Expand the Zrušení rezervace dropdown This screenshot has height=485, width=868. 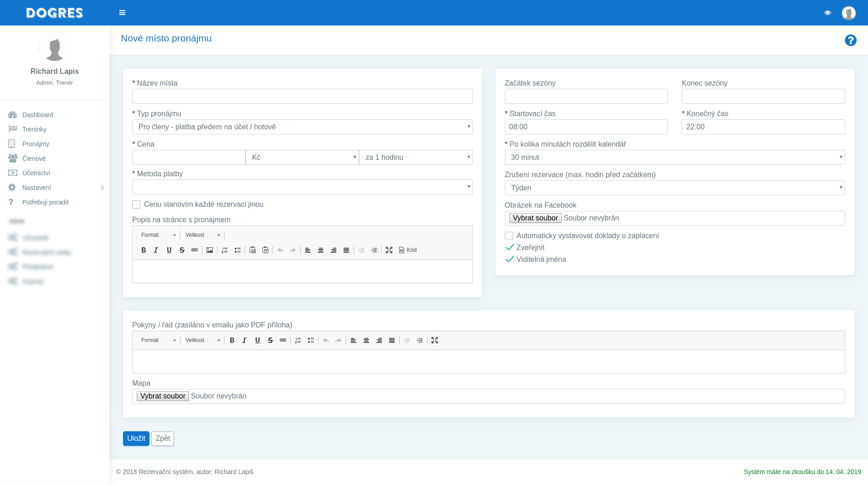tap(674, 188)
